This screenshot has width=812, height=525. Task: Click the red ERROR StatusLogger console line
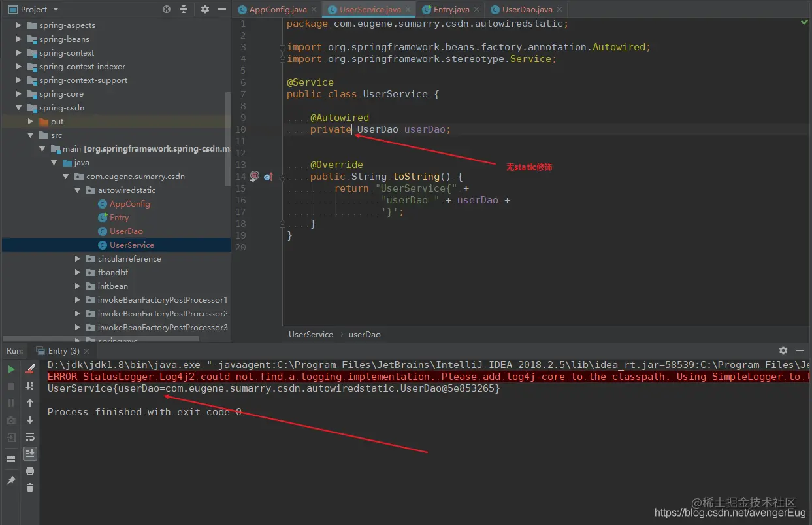[x=429, y=377]
